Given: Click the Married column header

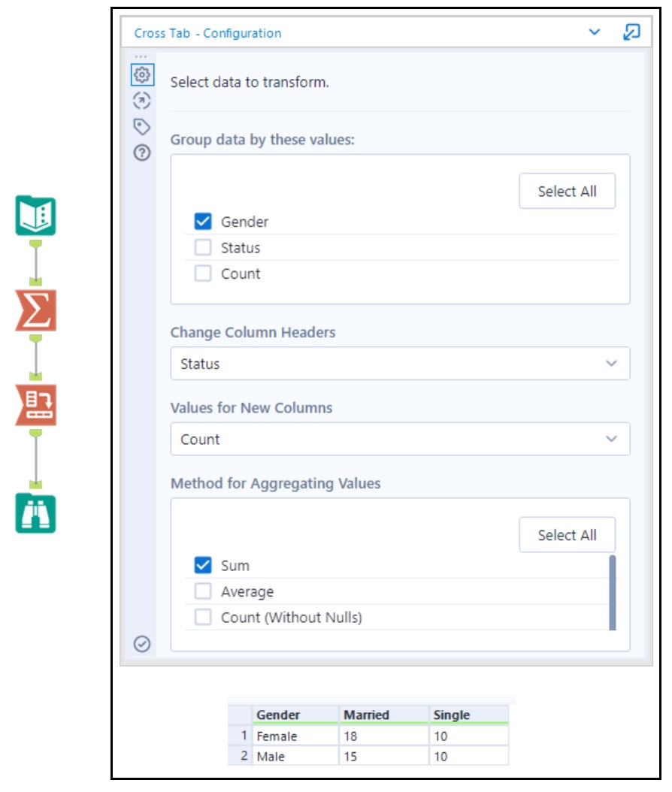Looking at the screenshot, I should pyautogui.click(x=383, y=715).
